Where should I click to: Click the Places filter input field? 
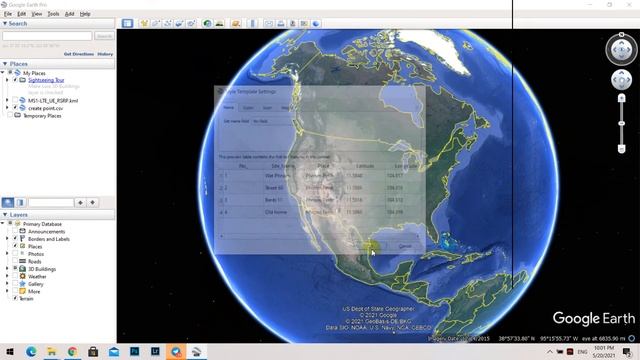[x=51, y=202]
